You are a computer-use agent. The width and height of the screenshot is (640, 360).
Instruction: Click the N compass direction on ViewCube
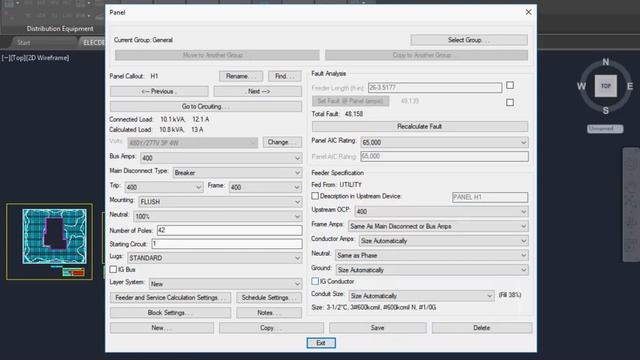coord(606,62)
